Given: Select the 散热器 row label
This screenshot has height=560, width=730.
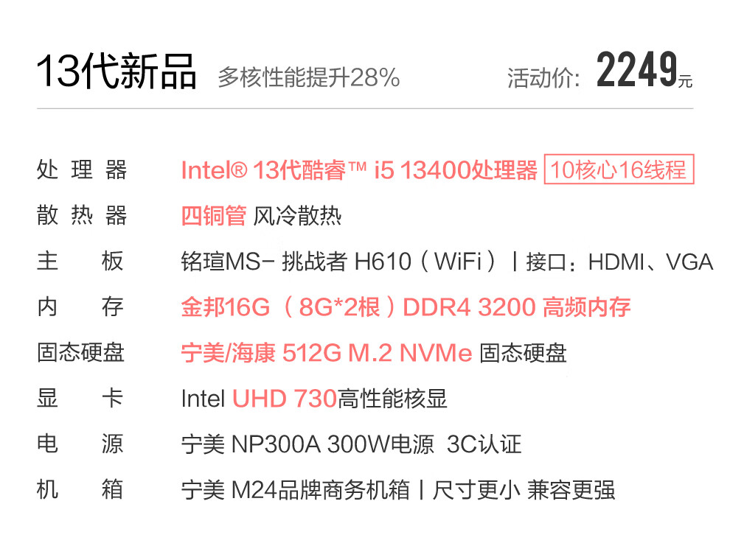Looking at the screenshot, I should click(x=82, y=215).
